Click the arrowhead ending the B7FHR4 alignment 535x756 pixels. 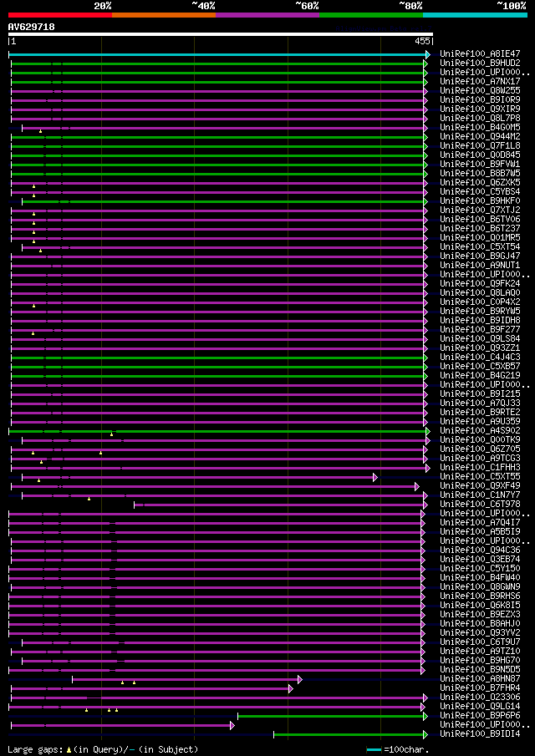[x=290, y=689]
